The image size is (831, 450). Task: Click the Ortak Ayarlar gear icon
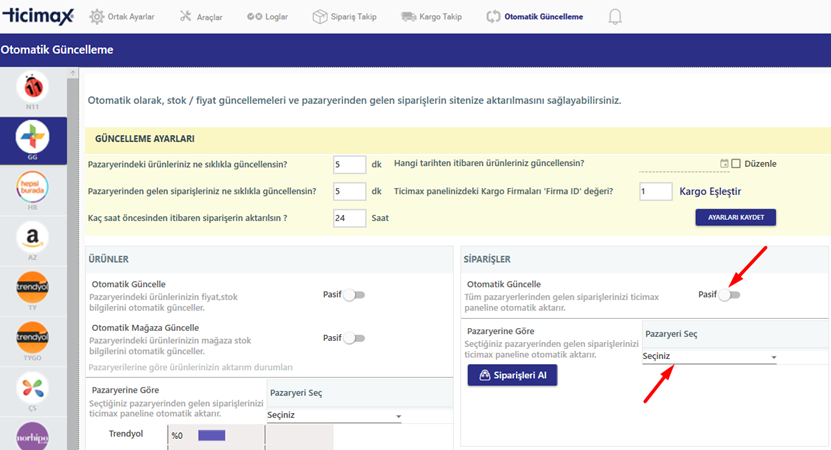click(x=96, y=17)
